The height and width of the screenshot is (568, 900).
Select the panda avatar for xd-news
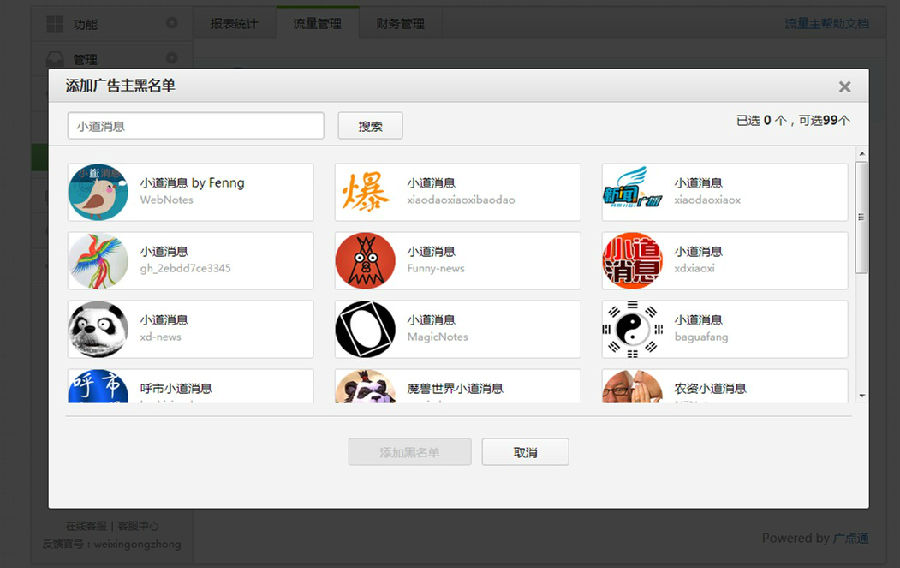click(98, 329)
